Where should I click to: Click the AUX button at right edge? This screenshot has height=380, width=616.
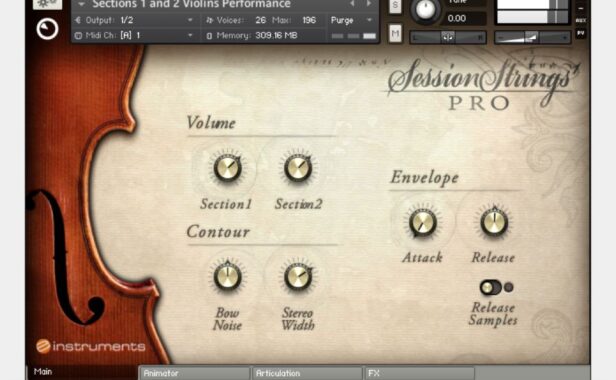pyautogui.click(x=581, y=20)
